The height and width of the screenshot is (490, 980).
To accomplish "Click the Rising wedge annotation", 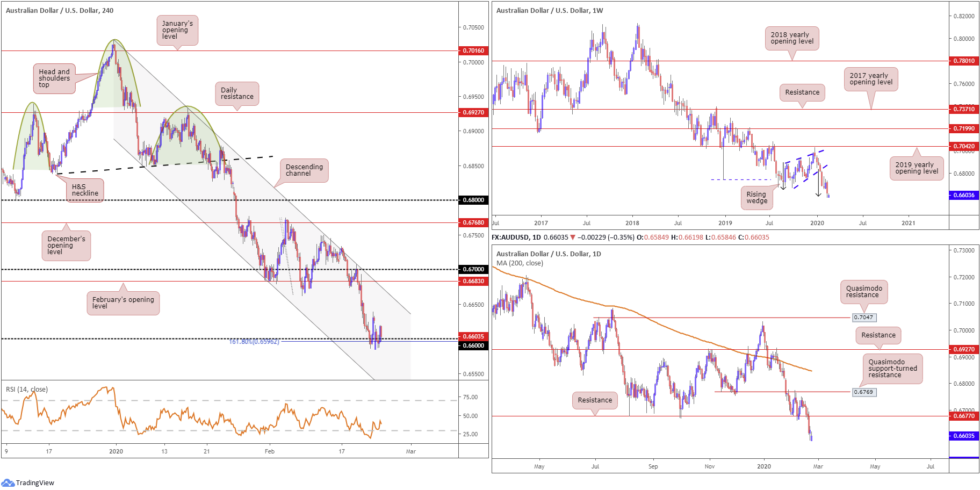I will [x=756, y=198].
